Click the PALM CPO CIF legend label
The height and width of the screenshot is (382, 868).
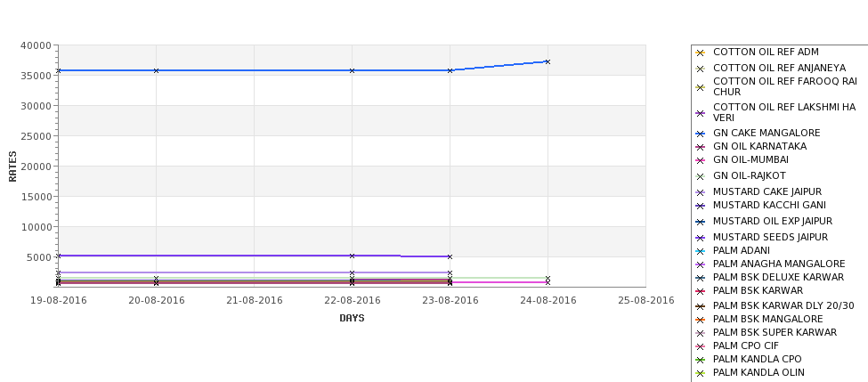point(746,345)
